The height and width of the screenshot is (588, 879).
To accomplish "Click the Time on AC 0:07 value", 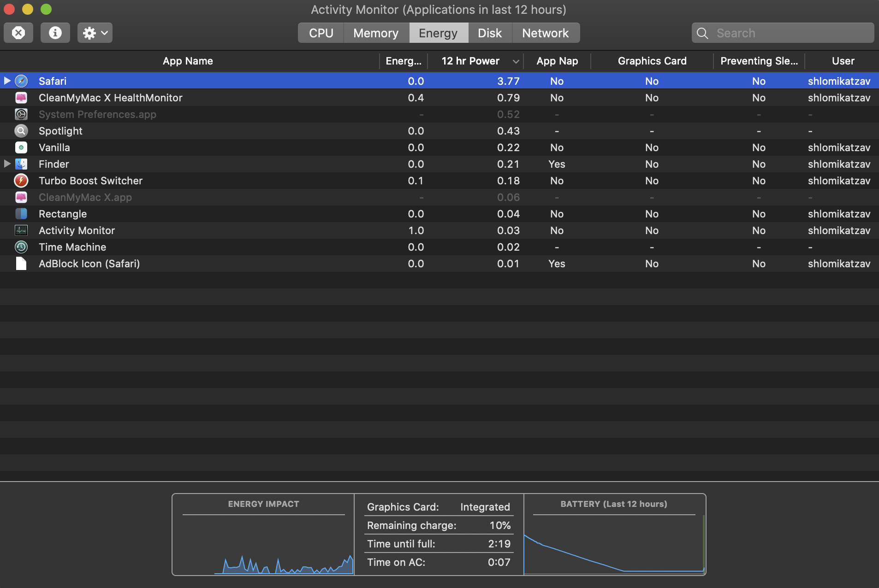I will point(499,562).
